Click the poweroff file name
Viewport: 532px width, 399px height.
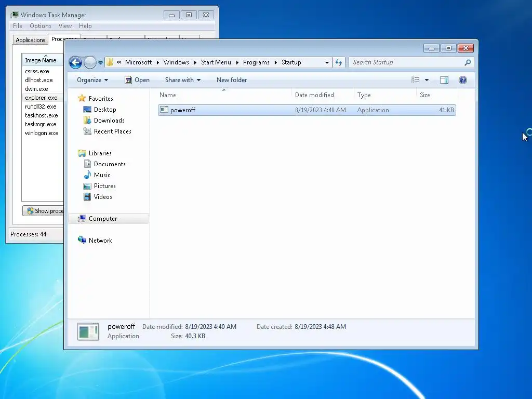(183, 110)
